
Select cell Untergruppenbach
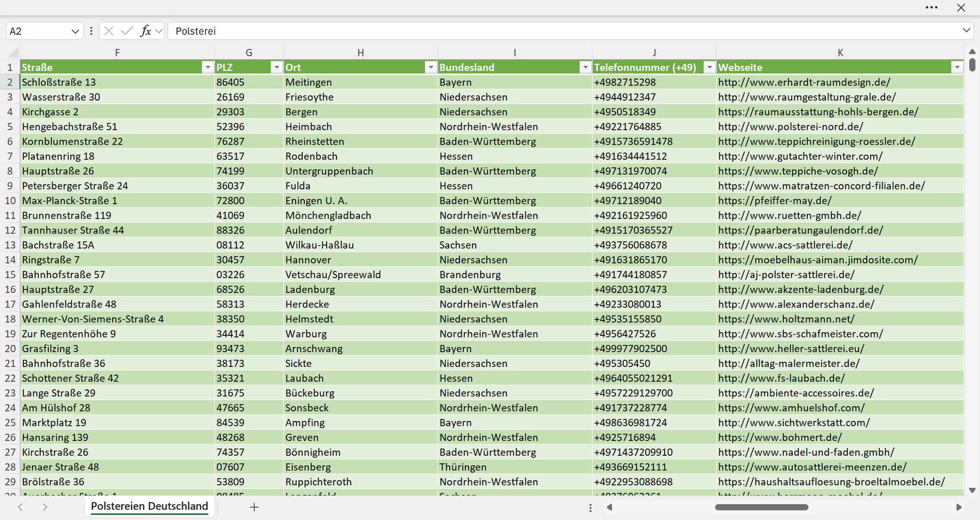point(360,171)
